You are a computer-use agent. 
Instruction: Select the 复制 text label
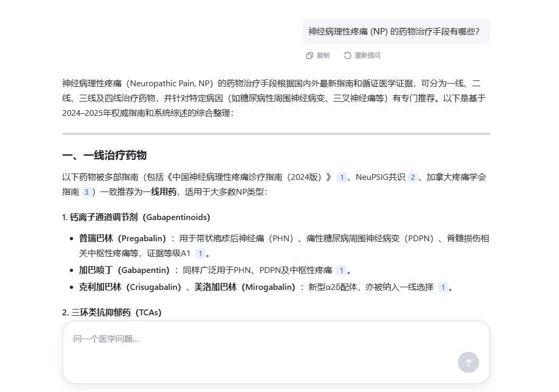tap(323, 56)
